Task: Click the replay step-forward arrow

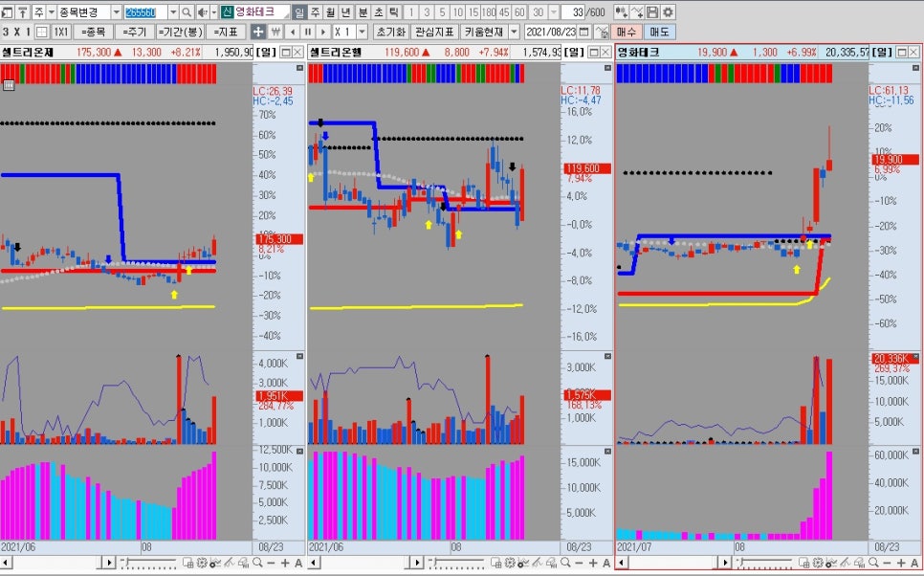Action: (323, 32)
